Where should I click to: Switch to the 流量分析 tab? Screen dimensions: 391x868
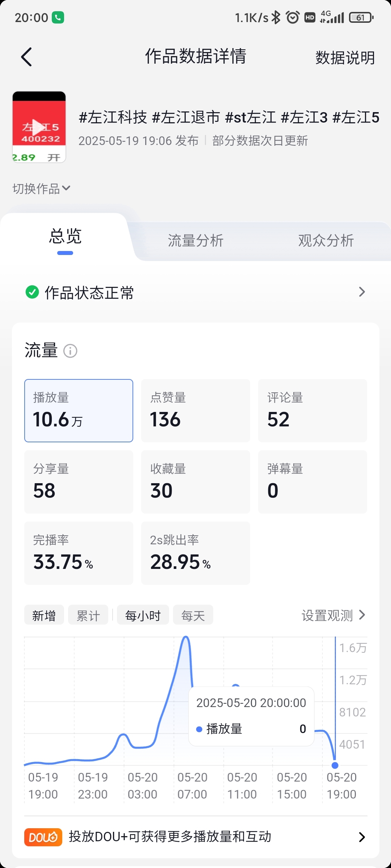tap(195, 241)
